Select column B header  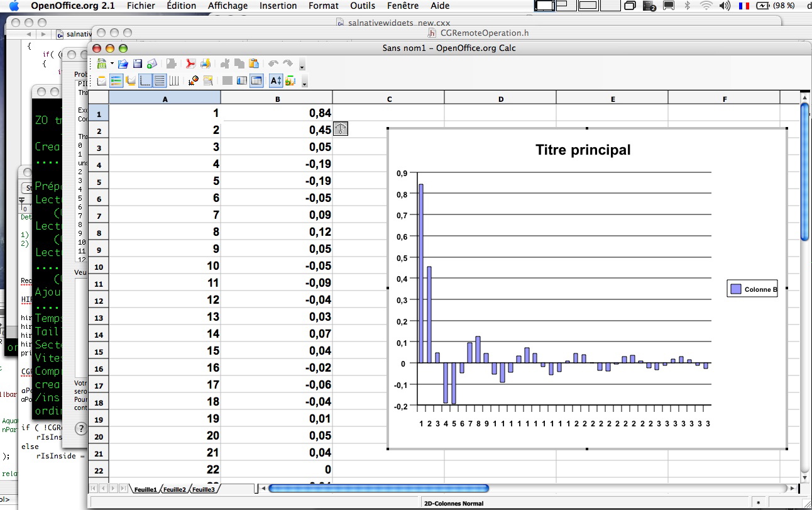tap(277, 99)
